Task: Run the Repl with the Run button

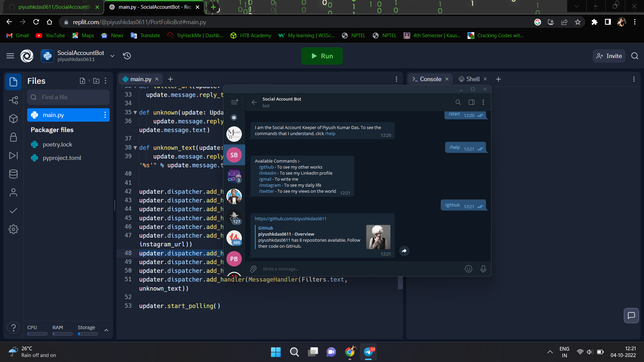Action: [x=322, y=56]
